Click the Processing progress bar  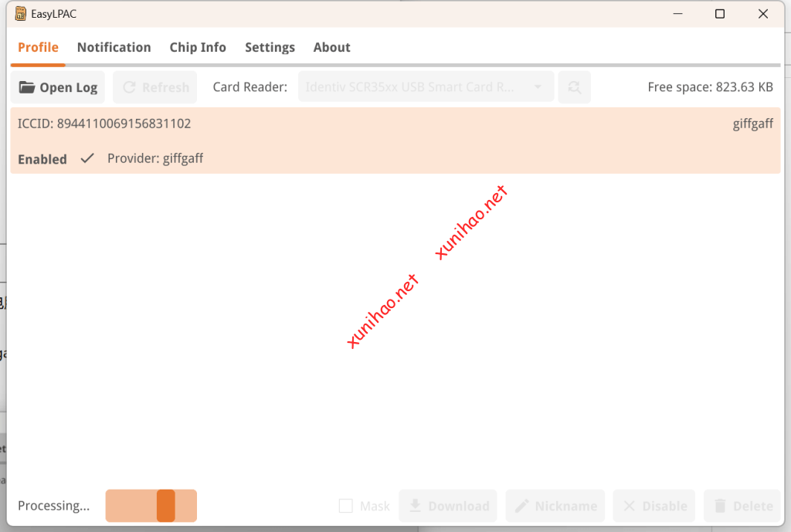[x=151, y=506]
